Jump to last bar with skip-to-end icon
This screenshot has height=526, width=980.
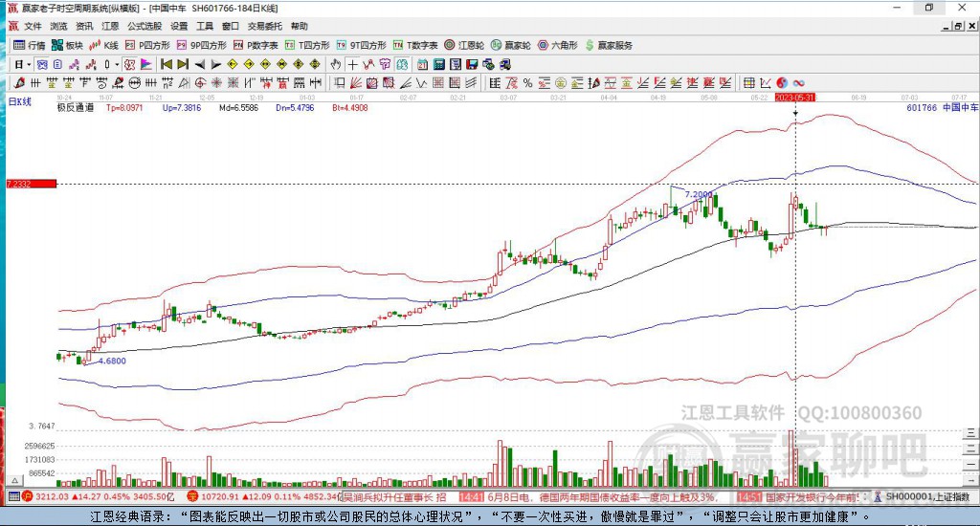pyautogui.click(x=183, y=64)
